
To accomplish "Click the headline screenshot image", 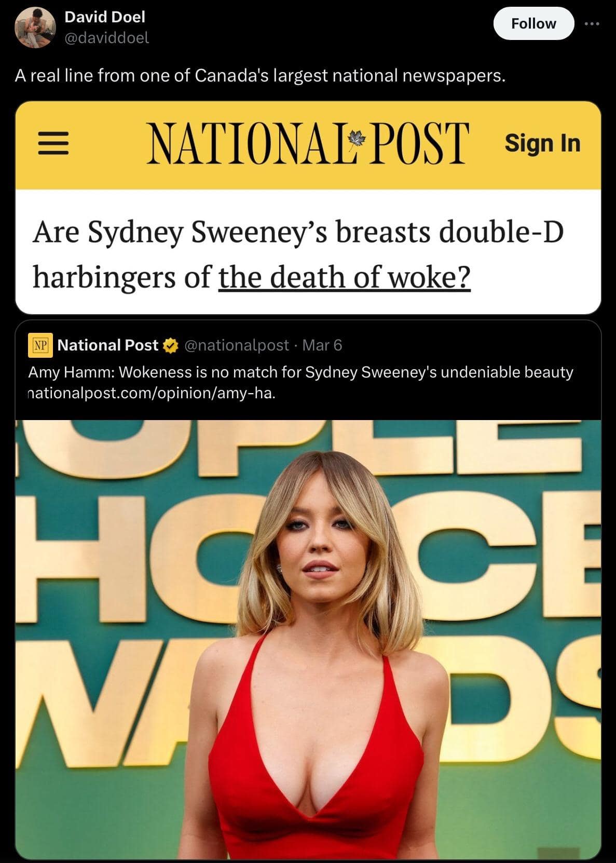I will point(308,208).
